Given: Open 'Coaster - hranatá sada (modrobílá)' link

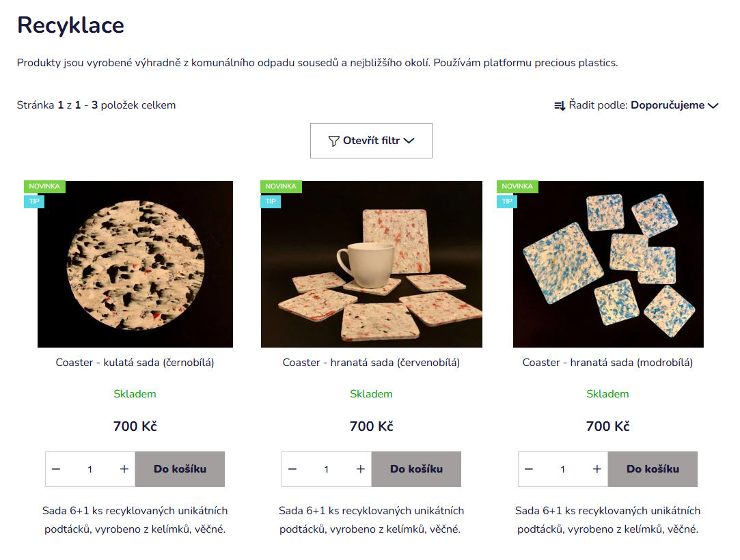Looking at the screenshot, I should 607,363.
